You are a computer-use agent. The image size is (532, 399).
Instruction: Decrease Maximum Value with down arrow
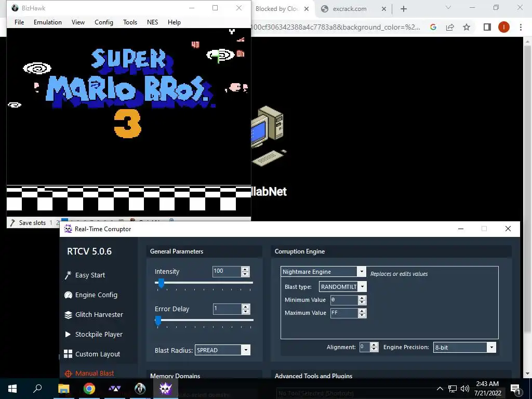click(362, 315)
